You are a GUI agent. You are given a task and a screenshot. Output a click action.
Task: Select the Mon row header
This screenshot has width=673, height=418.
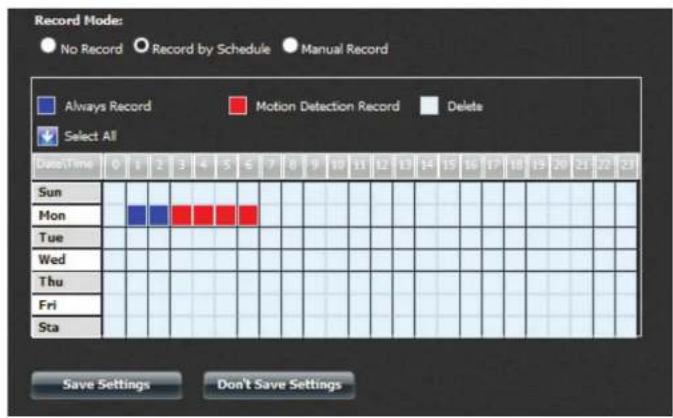point(67,215)
